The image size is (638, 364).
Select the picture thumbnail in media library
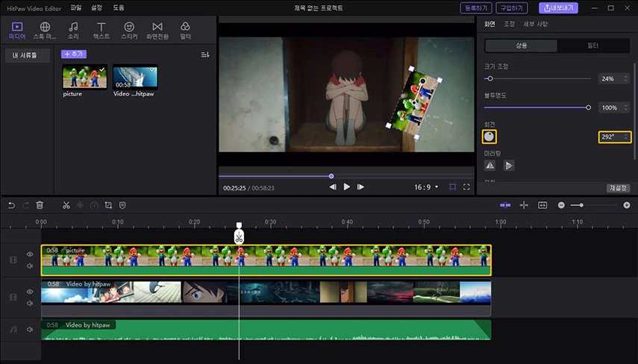pos(84,77)
